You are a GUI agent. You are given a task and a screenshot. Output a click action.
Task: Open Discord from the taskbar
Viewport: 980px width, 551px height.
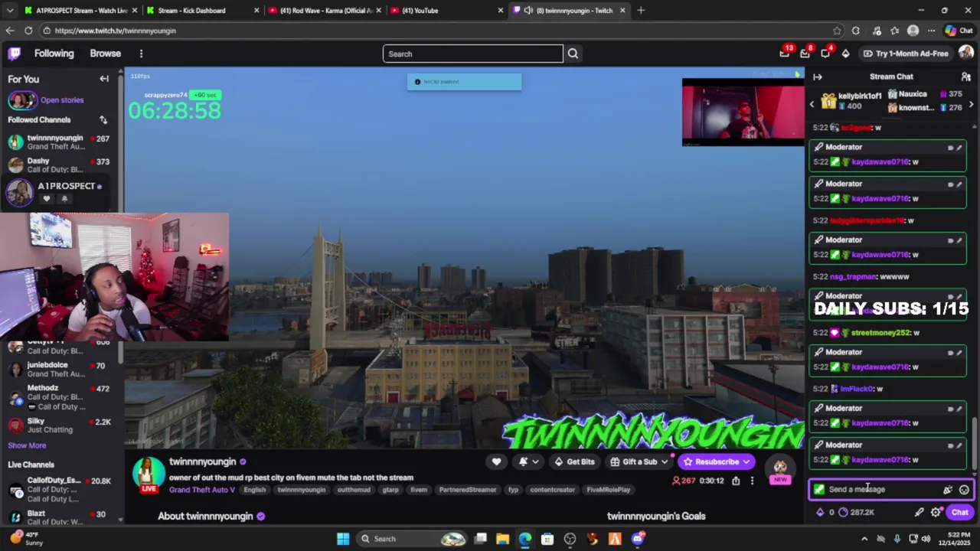tap(637, 539)
